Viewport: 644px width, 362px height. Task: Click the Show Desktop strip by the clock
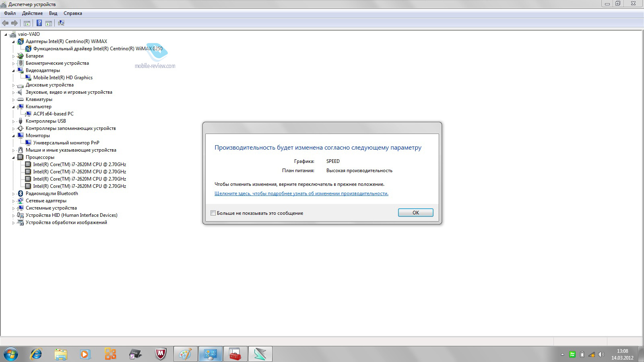point(641,354)
